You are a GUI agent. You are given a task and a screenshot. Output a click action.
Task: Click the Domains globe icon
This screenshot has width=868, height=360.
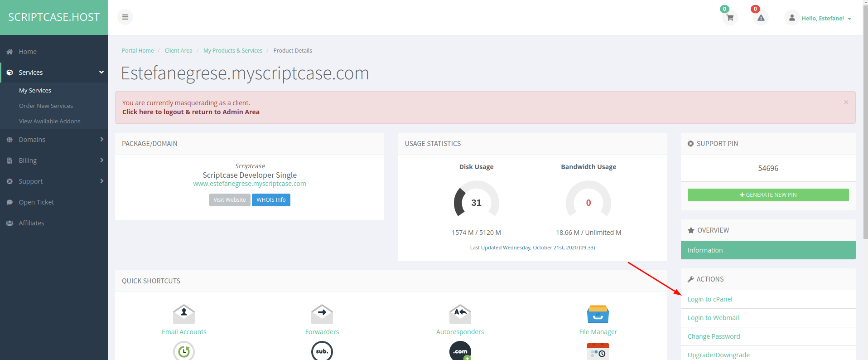pos(10,140)
